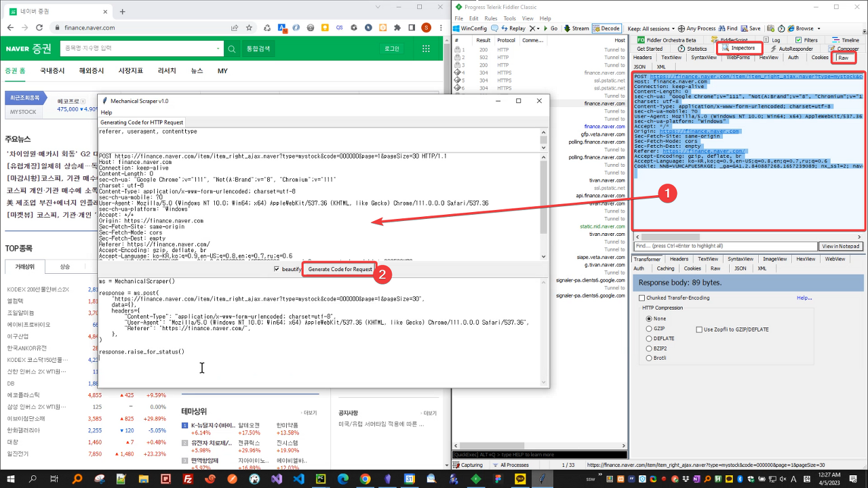Click Generate Code for Request button
This screenshot has width=868, height=488.
(x=340, y=269)
